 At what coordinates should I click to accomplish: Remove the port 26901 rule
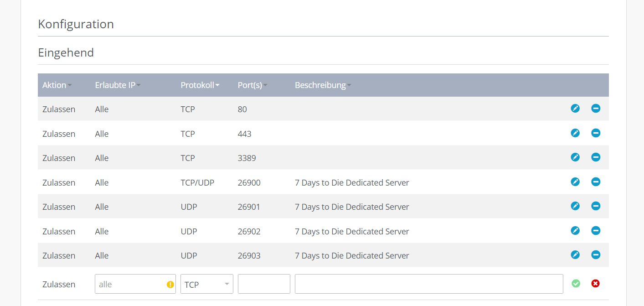coord(596,206)
